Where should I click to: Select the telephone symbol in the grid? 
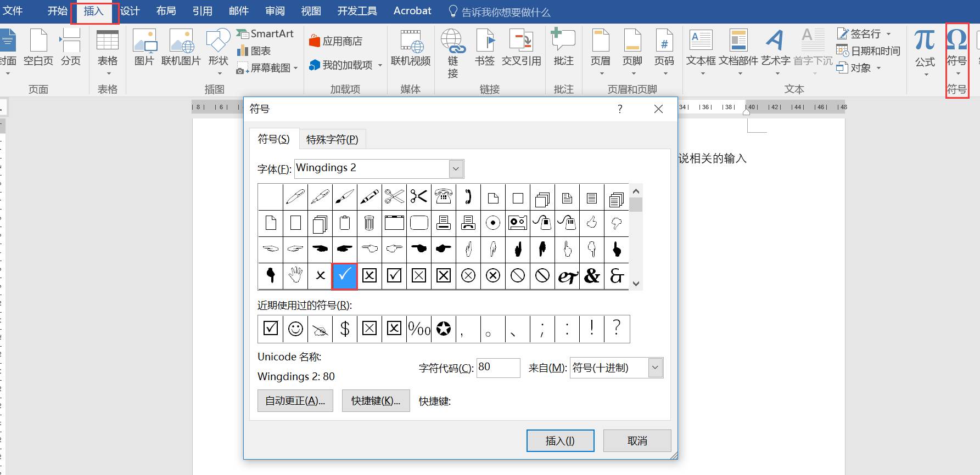(444, 197)
